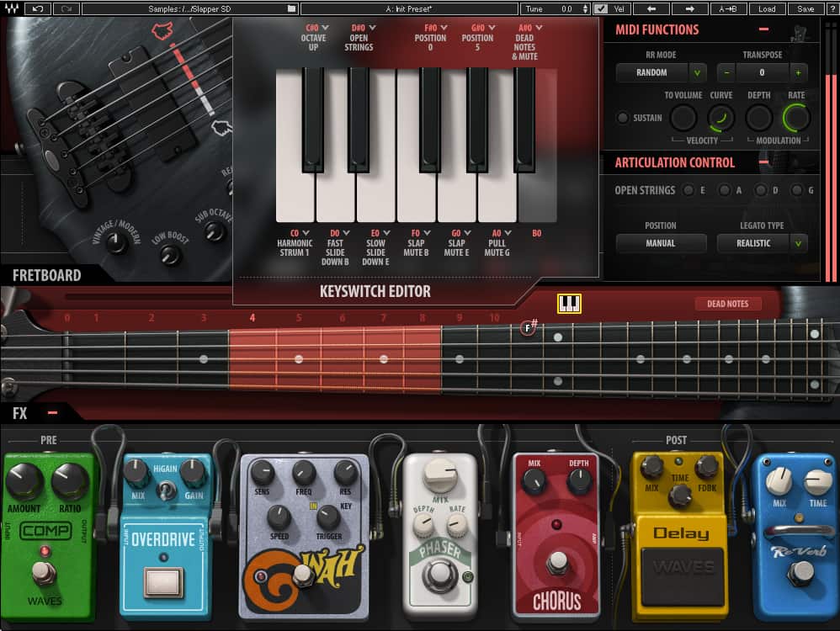The image size is (840, 631).
Task: Click the Load preset button
Action: point(767,8)
